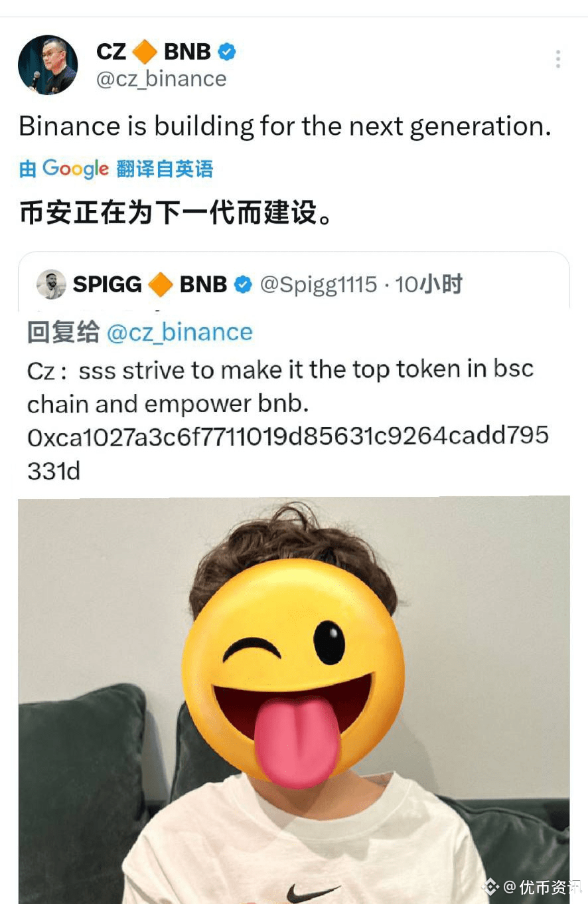Click the blue verified badge next to CZ BNB
Image resolution: width=588 pixels, height=904 pixels.
click(228, 51)
